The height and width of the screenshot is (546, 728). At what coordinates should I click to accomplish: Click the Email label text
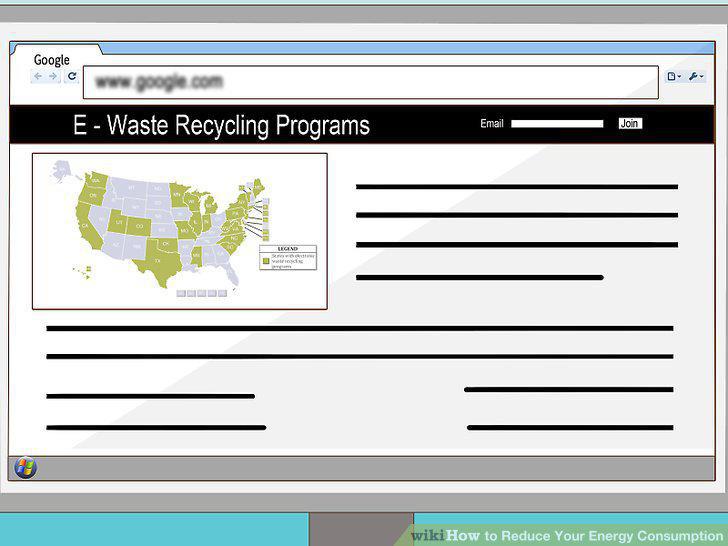click(492, 124)
